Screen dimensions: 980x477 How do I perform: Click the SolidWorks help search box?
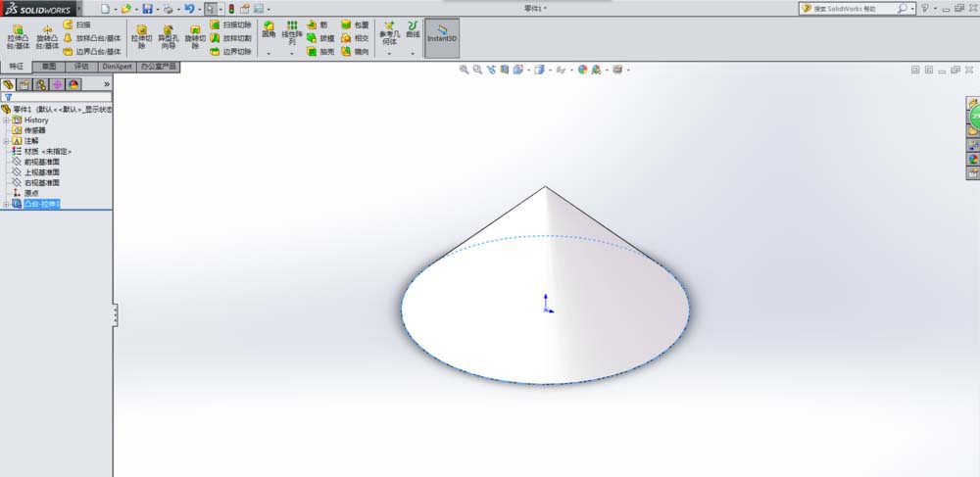856,9
